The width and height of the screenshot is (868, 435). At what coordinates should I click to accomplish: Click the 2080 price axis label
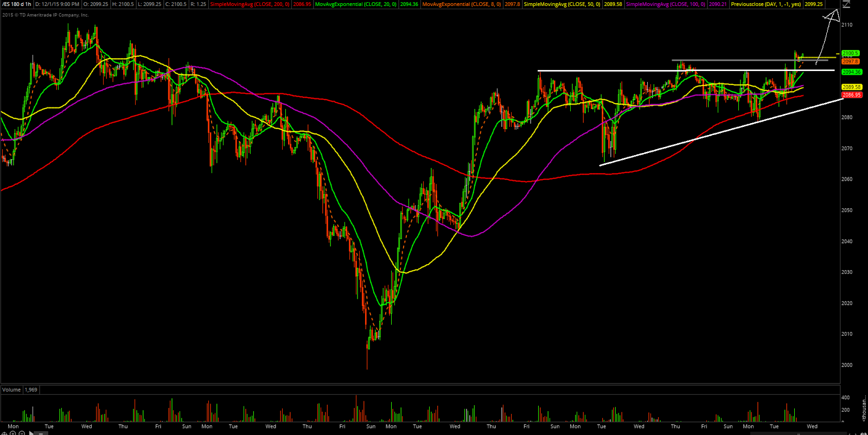point(847,117)
